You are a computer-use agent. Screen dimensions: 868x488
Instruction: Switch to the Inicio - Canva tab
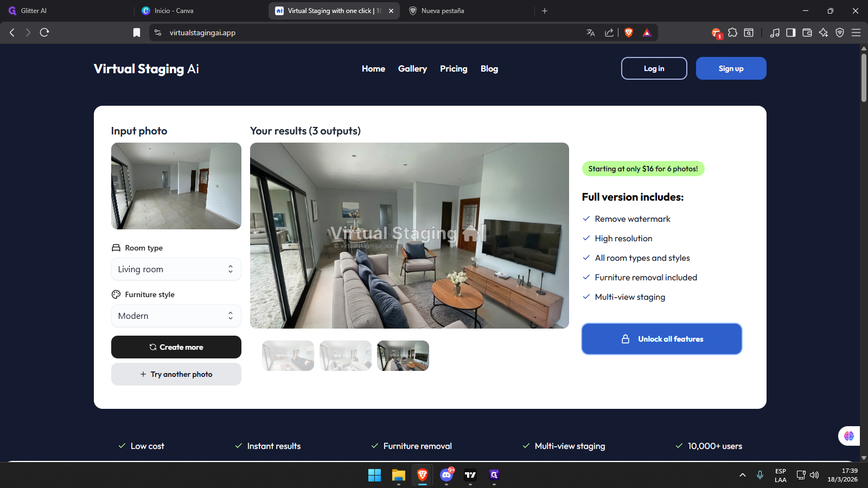tap(174, 11)
